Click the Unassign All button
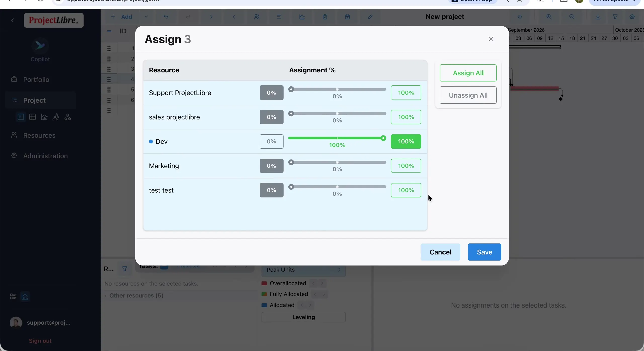The image size is (644, 351). click(x=468, y=95)
